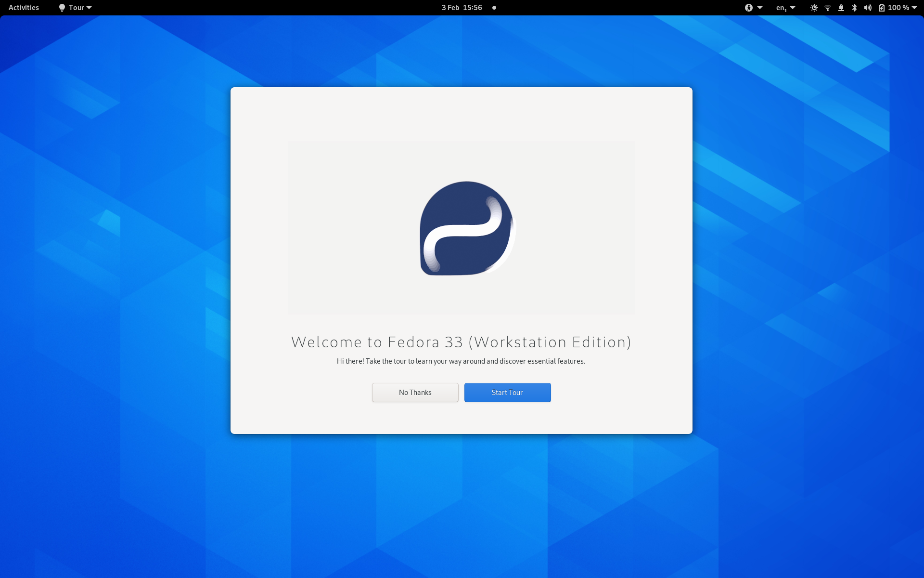This screenshot has height=578, width=924.
Task: Click the battery charging icon
Action: [882, 8]
